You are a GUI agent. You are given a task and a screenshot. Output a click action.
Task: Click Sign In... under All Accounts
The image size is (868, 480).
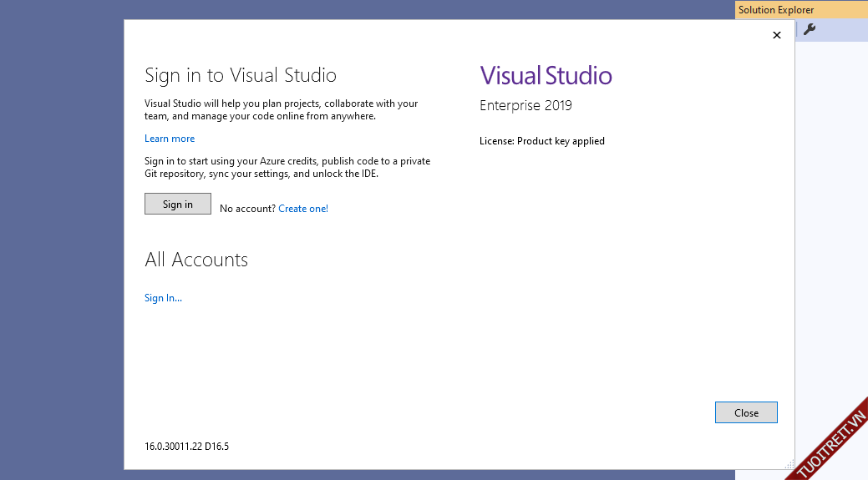(x=163, y=298)
